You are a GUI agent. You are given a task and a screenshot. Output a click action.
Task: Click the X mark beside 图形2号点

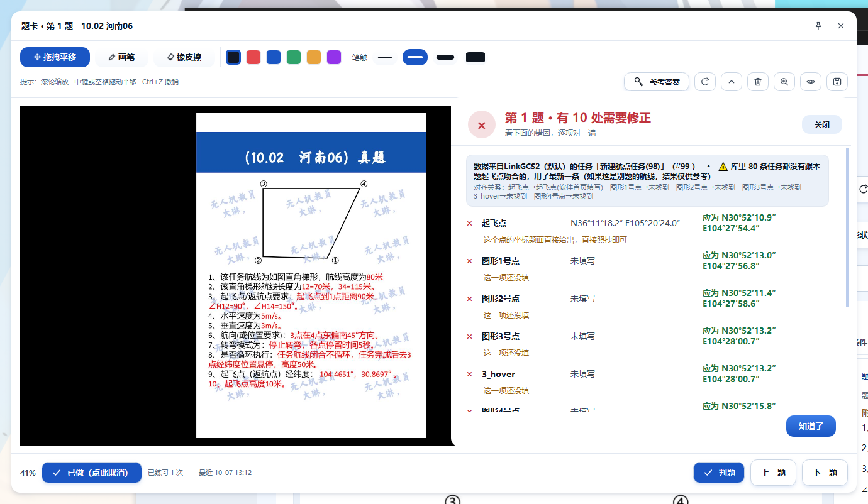(x=469, y=299)
